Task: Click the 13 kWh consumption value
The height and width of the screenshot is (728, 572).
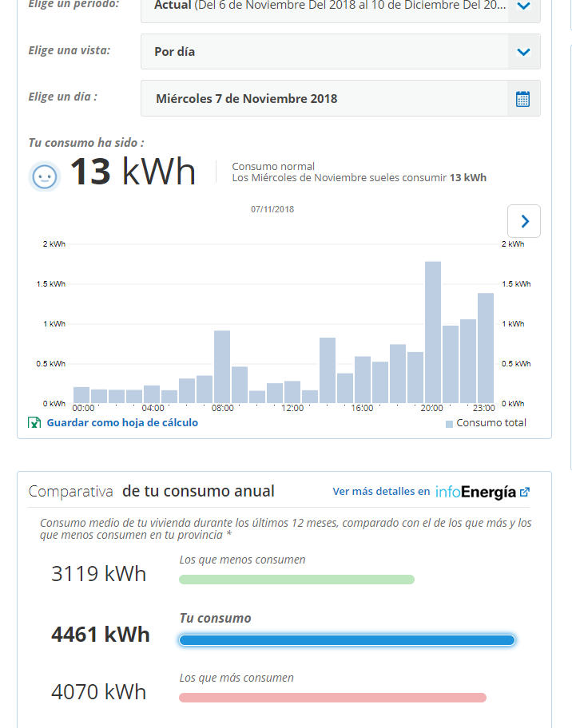Action: (x=133, y=172)
